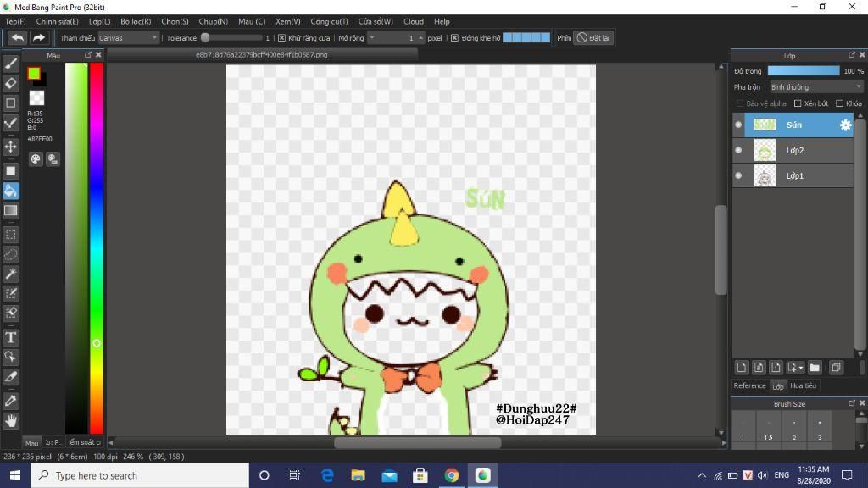Select the Move tool
The width and height of the screenshot is (868, 488).
tap(10, 147)
